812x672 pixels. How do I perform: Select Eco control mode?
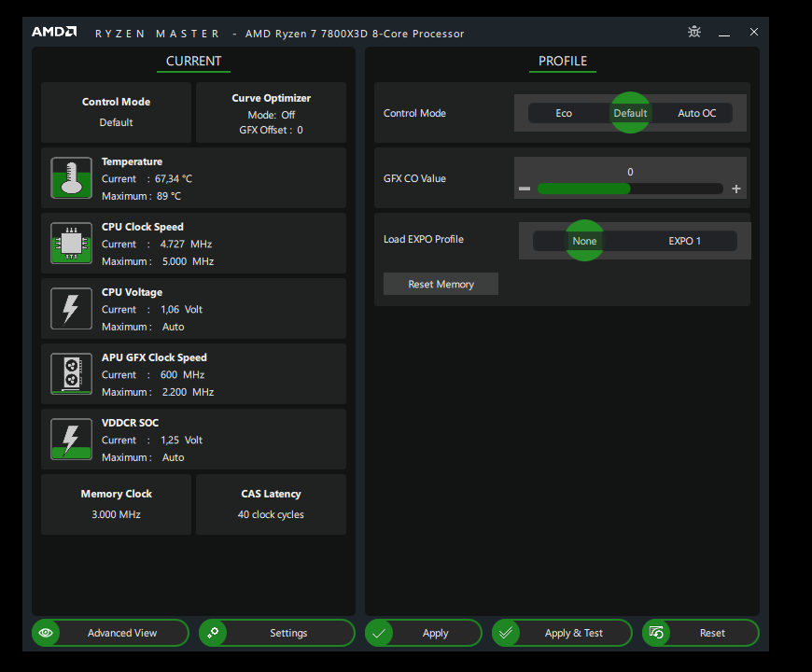click(564, 113)
